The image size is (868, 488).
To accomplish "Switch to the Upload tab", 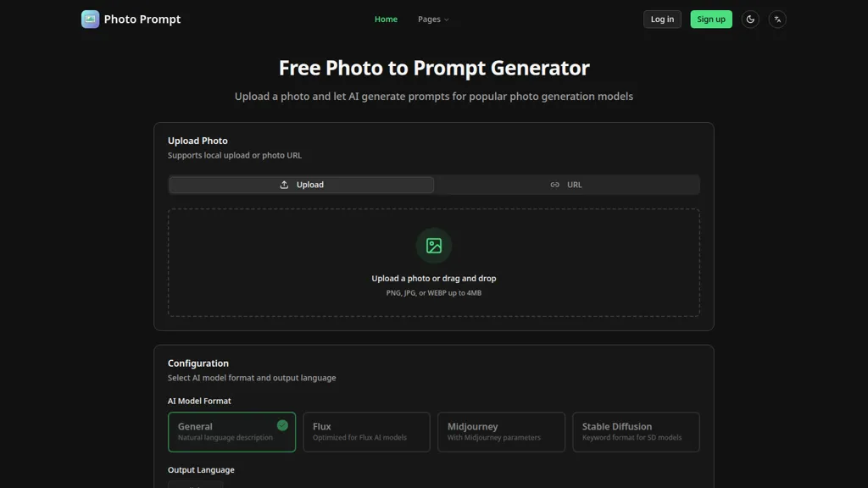I will [x=301, y=185].
